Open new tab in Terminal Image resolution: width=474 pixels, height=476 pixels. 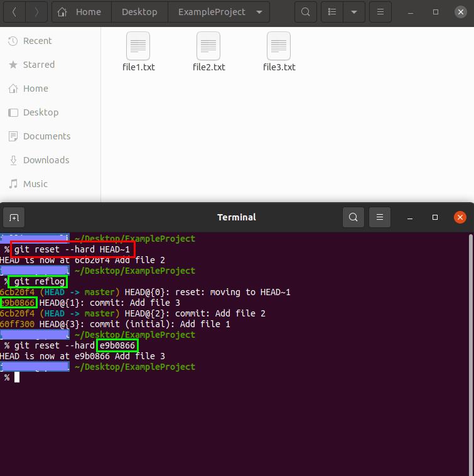click(14, 217)
